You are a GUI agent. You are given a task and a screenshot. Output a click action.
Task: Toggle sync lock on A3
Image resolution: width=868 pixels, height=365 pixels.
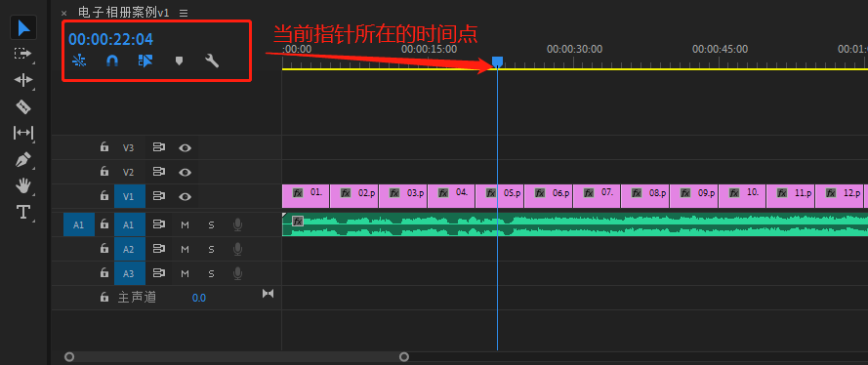(x=159, y=273)
